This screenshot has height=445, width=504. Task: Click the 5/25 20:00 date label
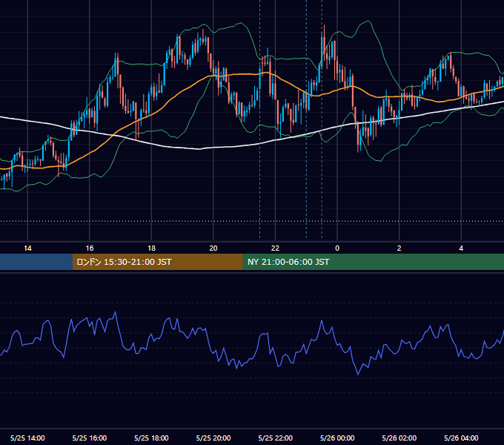click(x=213, y=438)
